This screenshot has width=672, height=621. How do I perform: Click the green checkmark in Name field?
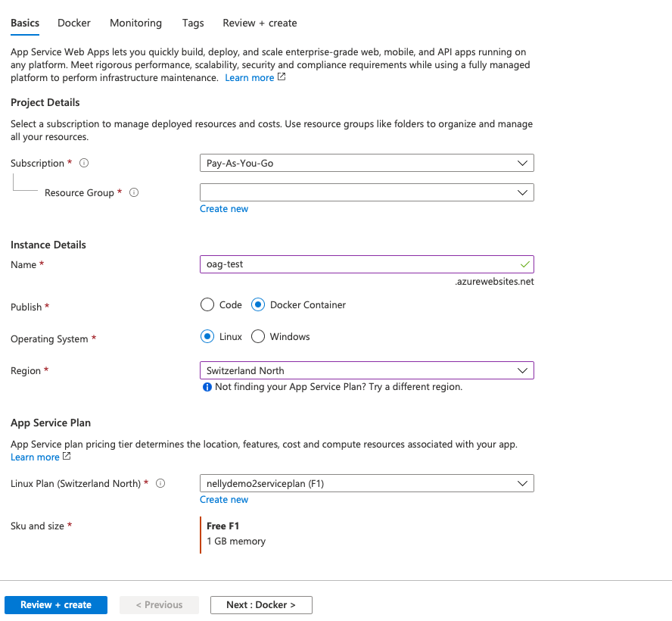525,264
